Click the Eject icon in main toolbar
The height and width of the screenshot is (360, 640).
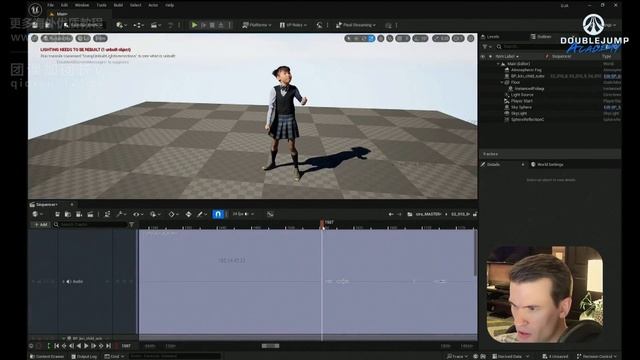coord(221,25)
